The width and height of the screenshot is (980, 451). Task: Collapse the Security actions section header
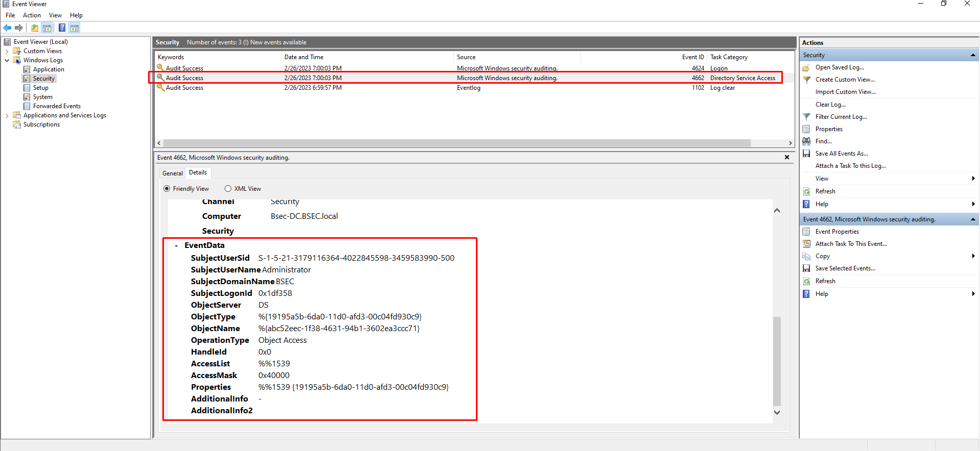pyautogui.click(x=973, y=55)
